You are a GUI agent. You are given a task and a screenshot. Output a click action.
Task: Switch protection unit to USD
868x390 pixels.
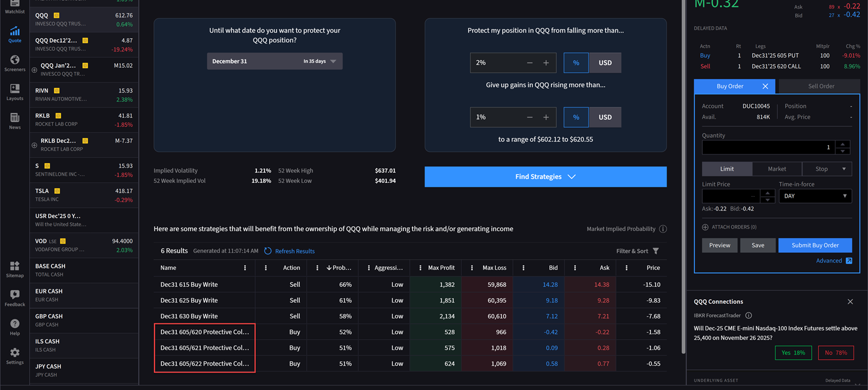click(605, 63)
